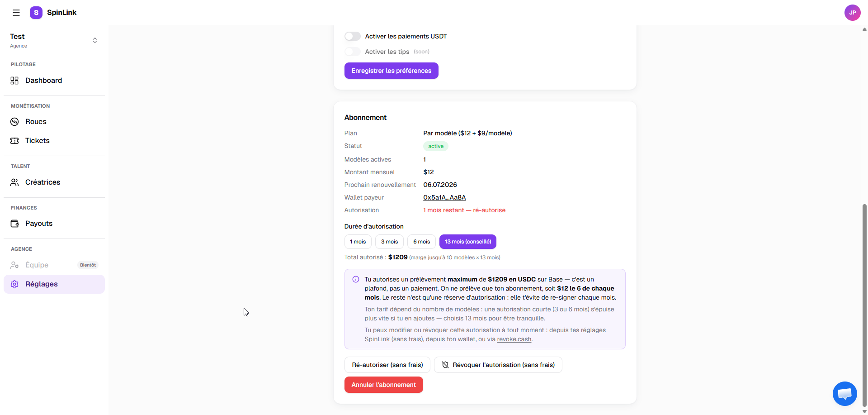Click 'Par modèle ($12 + $9/modèle)' text
This screenshot has height=415, width=868.
coord(467,133)
